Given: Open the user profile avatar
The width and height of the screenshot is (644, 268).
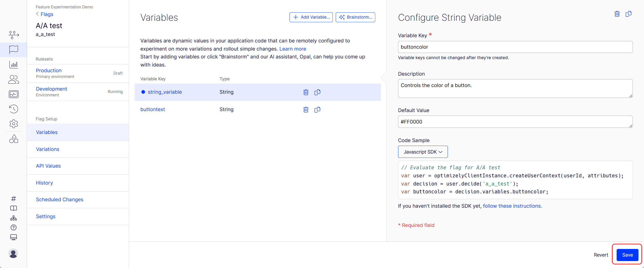Looking at the screenshot, I should point(13,253).
